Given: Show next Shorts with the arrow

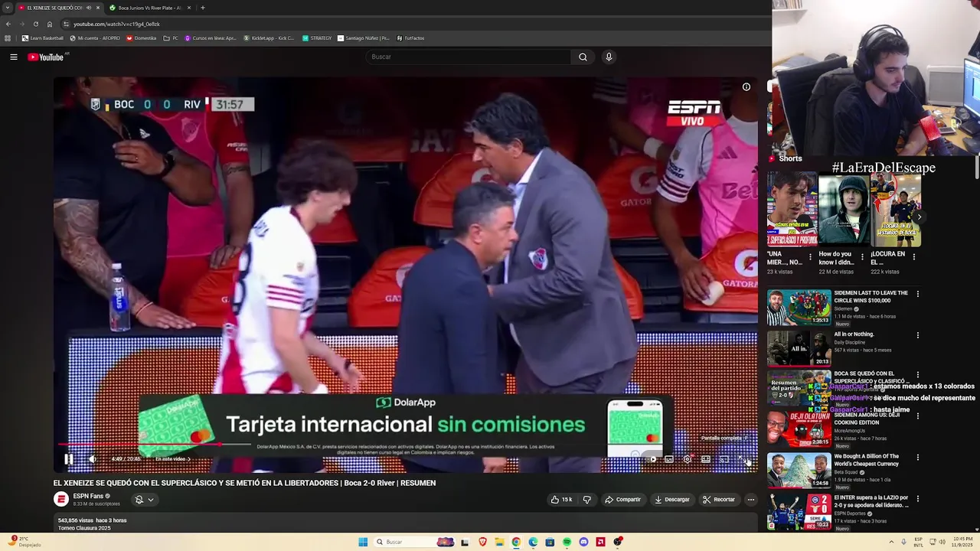Looking at the screenshot, I should point(920,217).
